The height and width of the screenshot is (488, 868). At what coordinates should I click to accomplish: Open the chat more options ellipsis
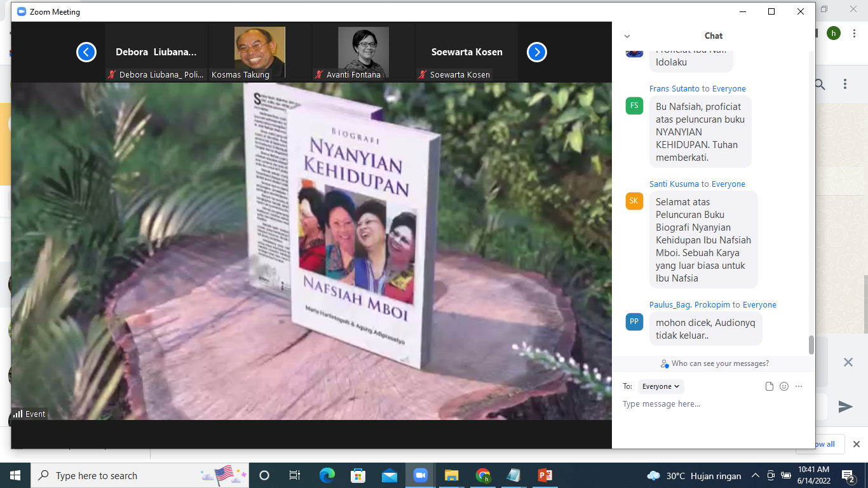coord(799,386)
